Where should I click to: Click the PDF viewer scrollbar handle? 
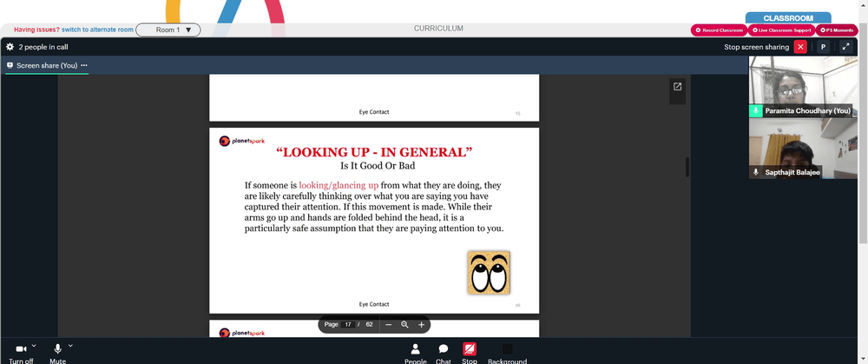(x=687, y=167)
